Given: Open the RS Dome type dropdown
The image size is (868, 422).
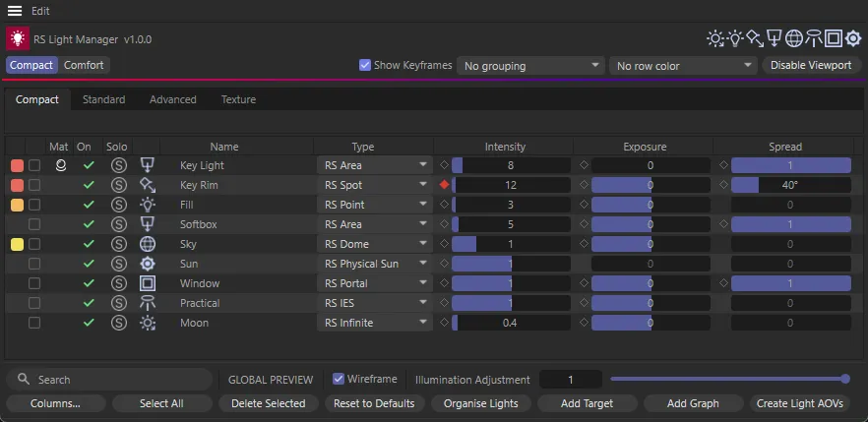Looking at the screenshot, I should pos(375,244).
